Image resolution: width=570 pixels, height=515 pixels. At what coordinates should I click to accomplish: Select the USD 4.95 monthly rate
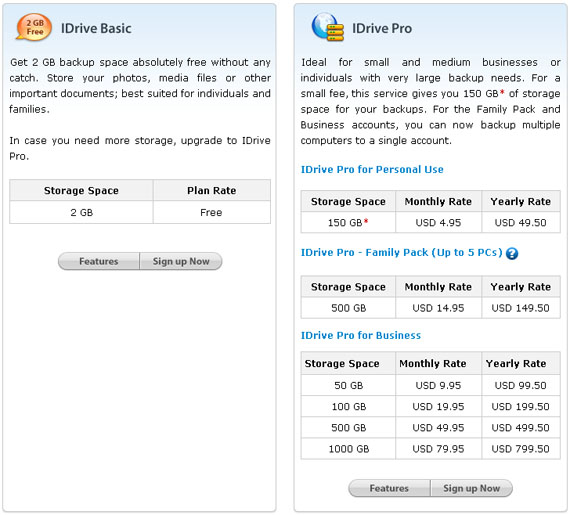coord(438,222)
